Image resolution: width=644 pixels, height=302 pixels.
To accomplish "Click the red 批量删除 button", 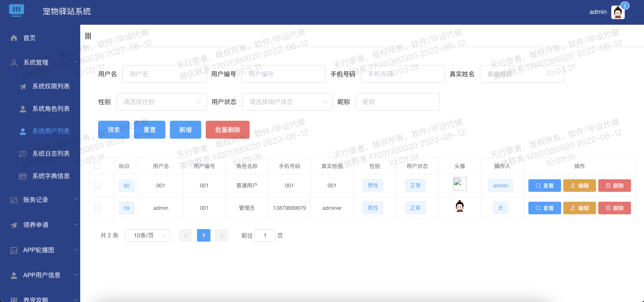I will (x=227, y=129).
